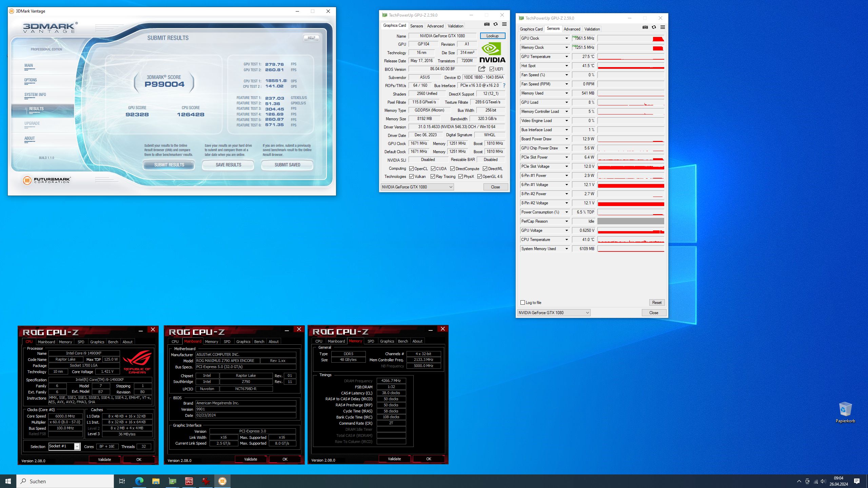Open the notification center icon
The image size is (868, 488).
[x=857, y=481]
